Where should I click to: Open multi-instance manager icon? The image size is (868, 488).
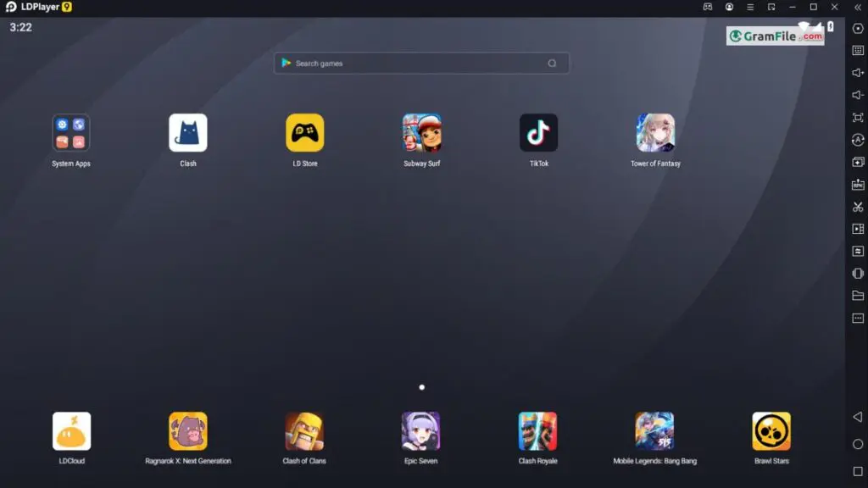[858, 162]
